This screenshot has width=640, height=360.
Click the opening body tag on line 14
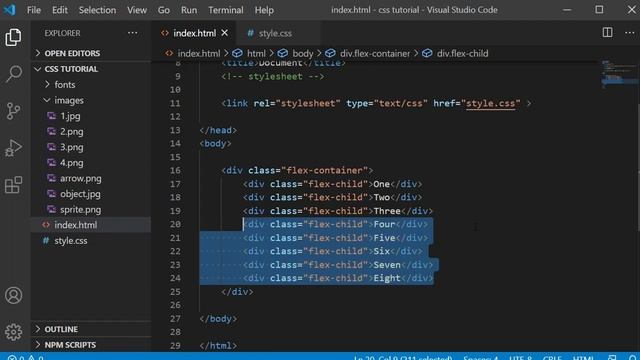point(216,144)
